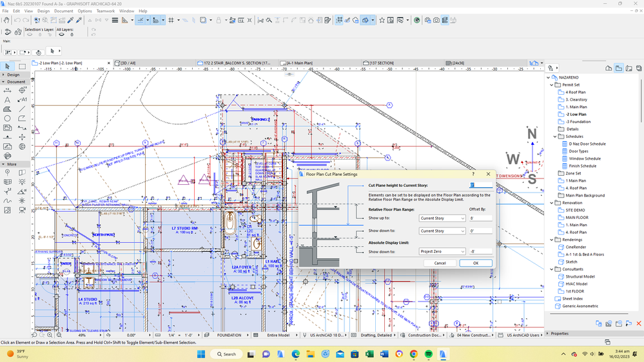Click the Cut Plane height input field
The width and height of the screenshot is (644, 362).
pos(480,186)
